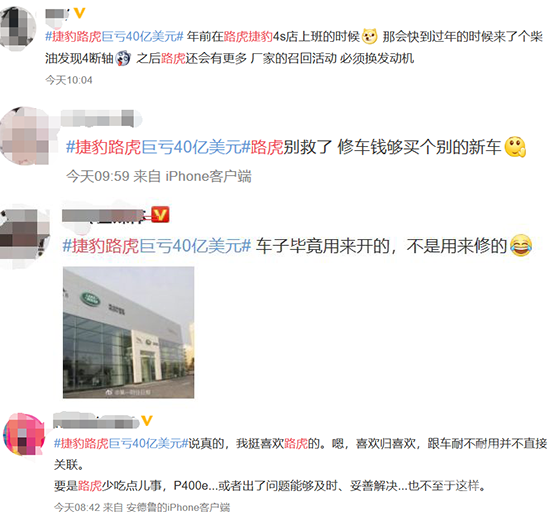Image resolution: width=550 pixels, height=512 pixels.
Task: Click the orange V badge on fourth post
Action: pos(147,420)
